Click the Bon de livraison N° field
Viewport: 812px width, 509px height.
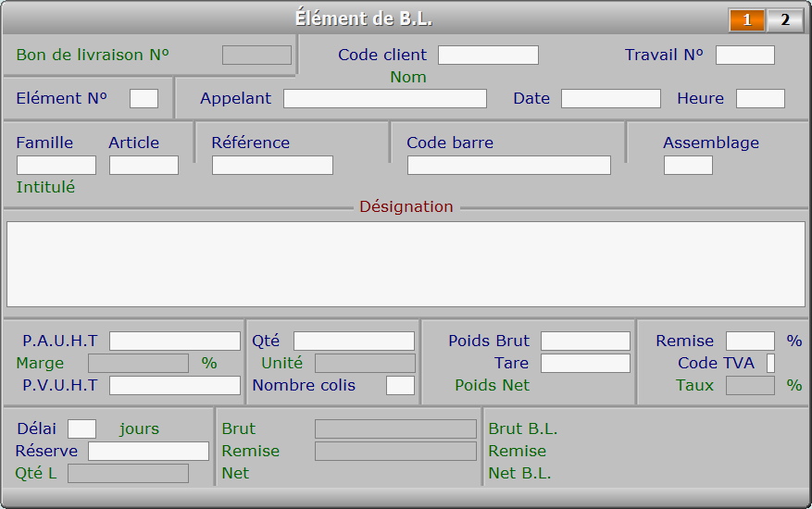pos(256,55)
